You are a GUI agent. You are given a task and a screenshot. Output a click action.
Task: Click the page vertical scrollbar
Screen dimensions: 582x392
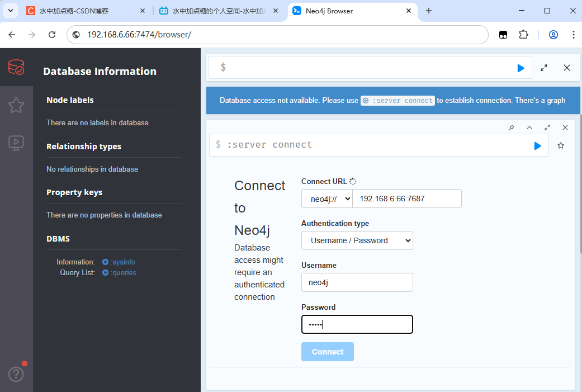click(x=580, y=185)
